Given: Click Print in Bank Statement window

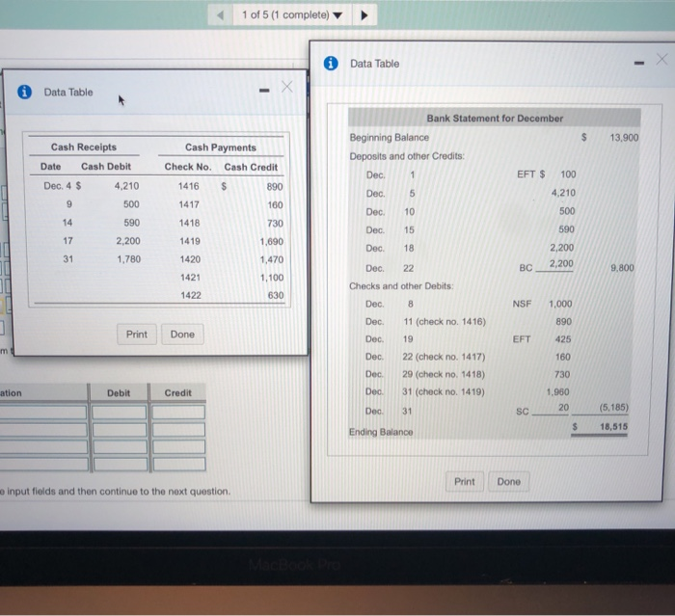Looking at the screenshot, I should coord(465,482).
